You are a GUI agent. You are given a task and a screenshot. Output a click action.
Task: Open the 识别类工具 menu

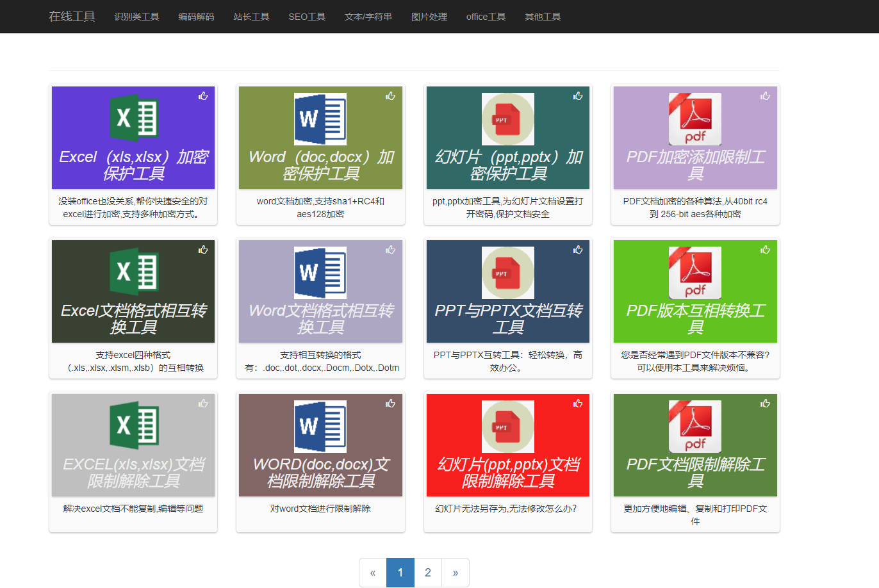pyautogui.click(x=136, y=17)
